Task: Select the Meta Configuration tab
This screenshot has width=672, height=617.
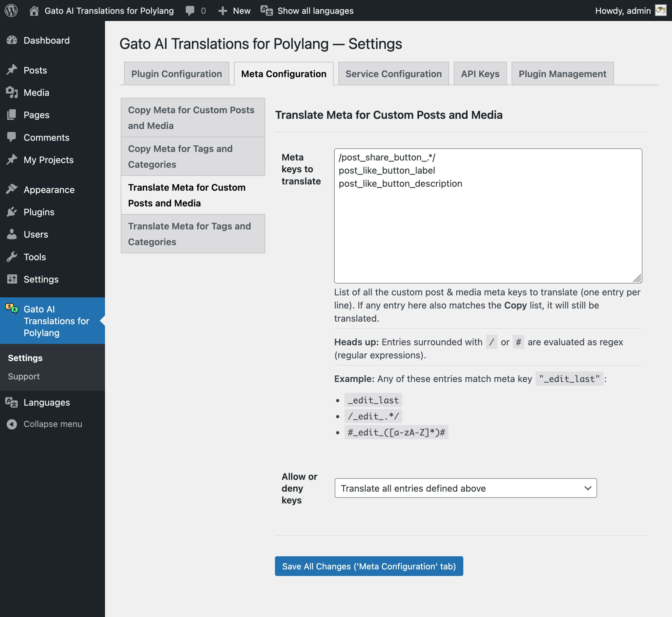Action: (x=284, y=74)
